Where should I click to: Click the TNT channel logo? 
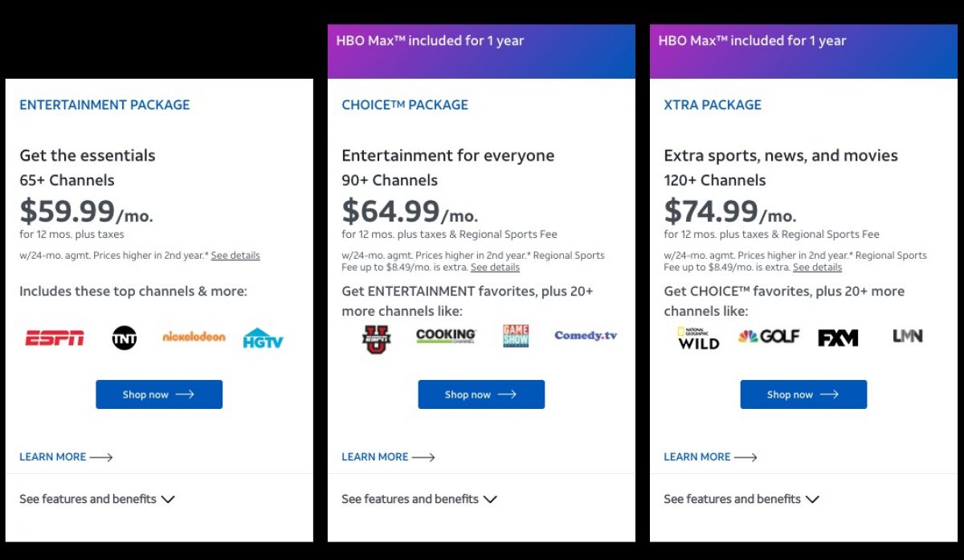click(125, 338)
